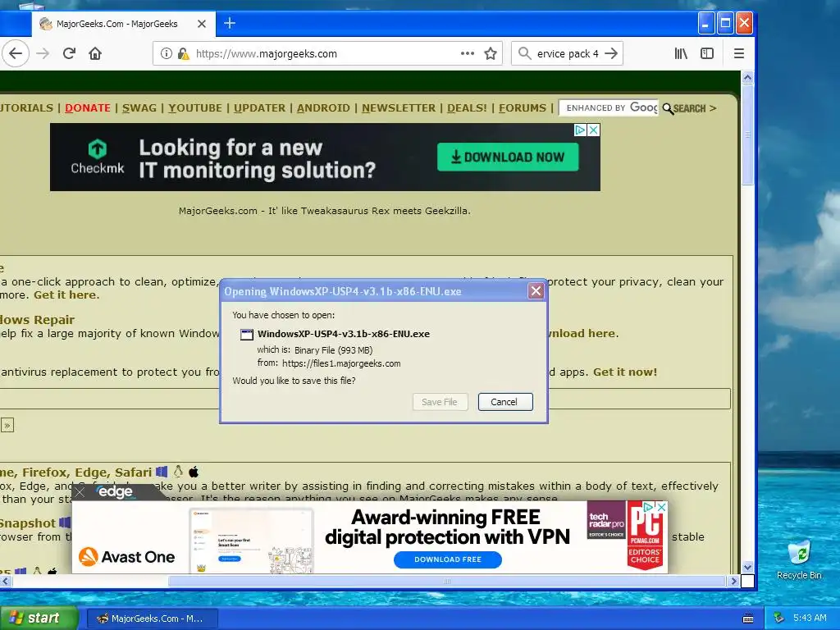Open the UPDATER menu link

point(259,107)
